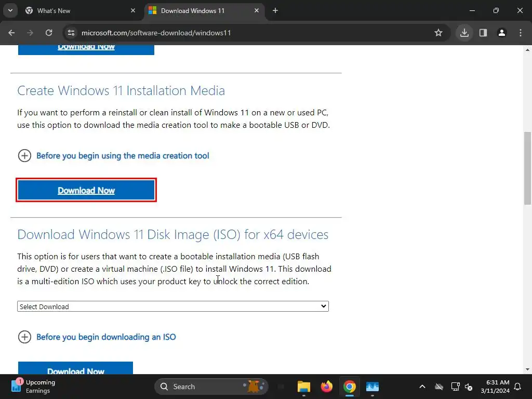
Task: Click the scrollbar up arrow
Action: pyautogui.click(x=527, y=50)
